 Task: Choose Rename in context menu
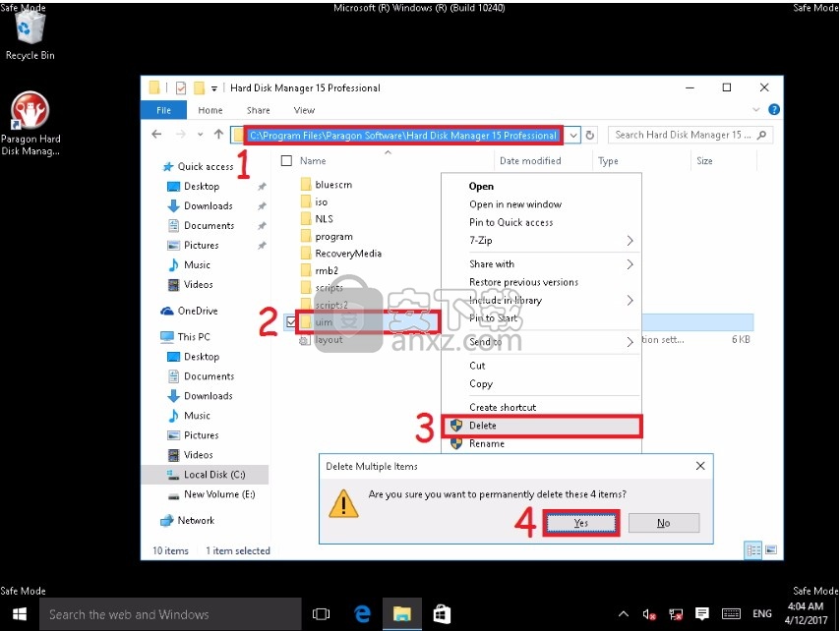[x=541, y=443]
